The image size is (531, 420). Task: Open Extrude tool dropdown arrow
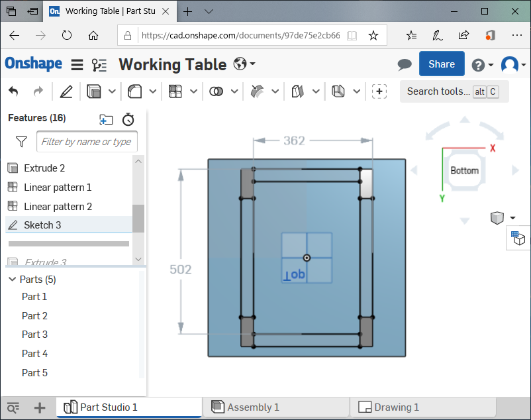tap(112, 91)
